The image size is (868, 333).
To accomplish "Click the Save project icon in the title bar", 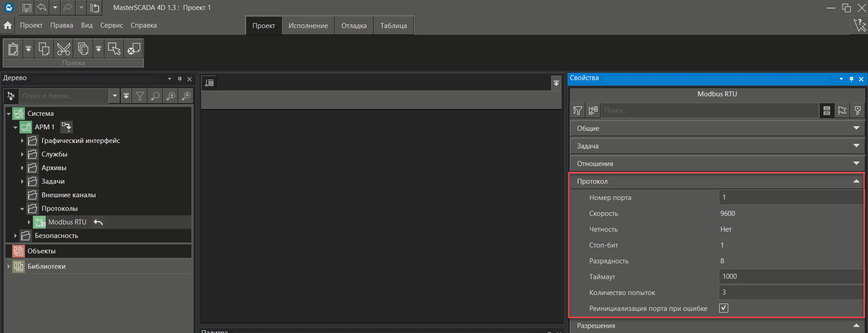I will pyautogui.click(x=27, y=8).
